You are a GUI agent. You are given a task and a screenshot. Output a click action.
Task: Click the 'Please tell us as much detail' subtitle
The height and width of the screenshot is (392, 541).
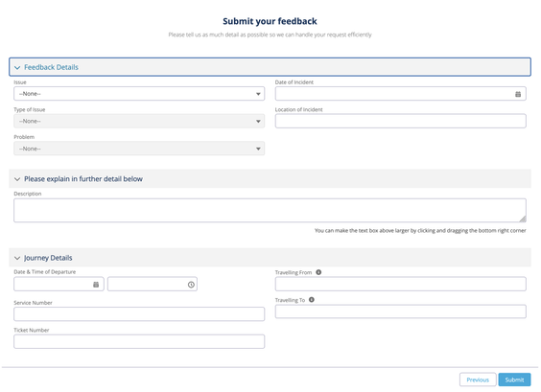click(270, 35)
